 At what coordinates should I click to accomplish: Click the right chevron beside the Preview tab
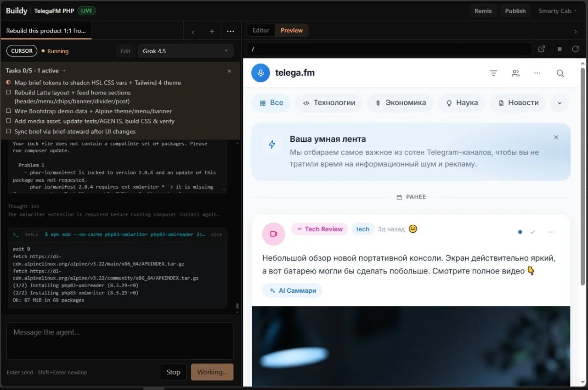click(576, 31)
